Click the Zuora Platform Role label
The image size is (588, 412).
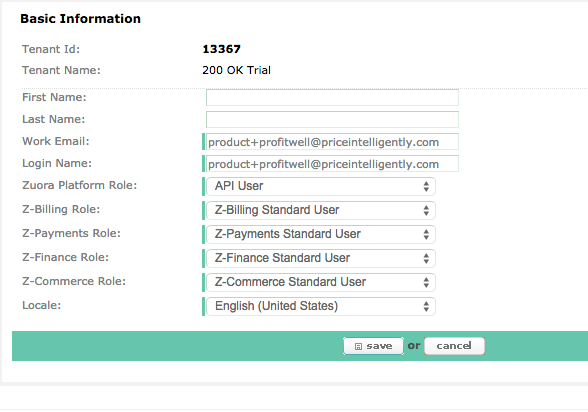[80, 185]
